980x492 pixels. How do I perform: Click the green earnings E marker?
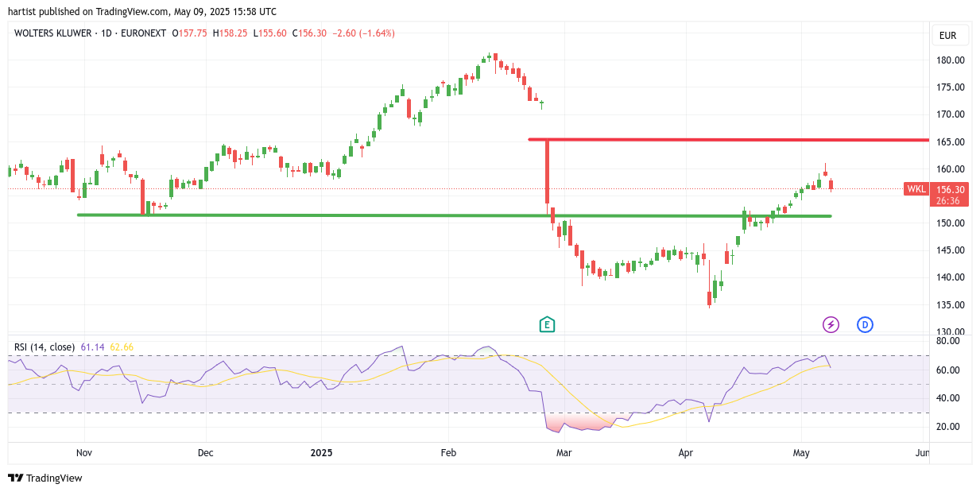pos(547,324)
